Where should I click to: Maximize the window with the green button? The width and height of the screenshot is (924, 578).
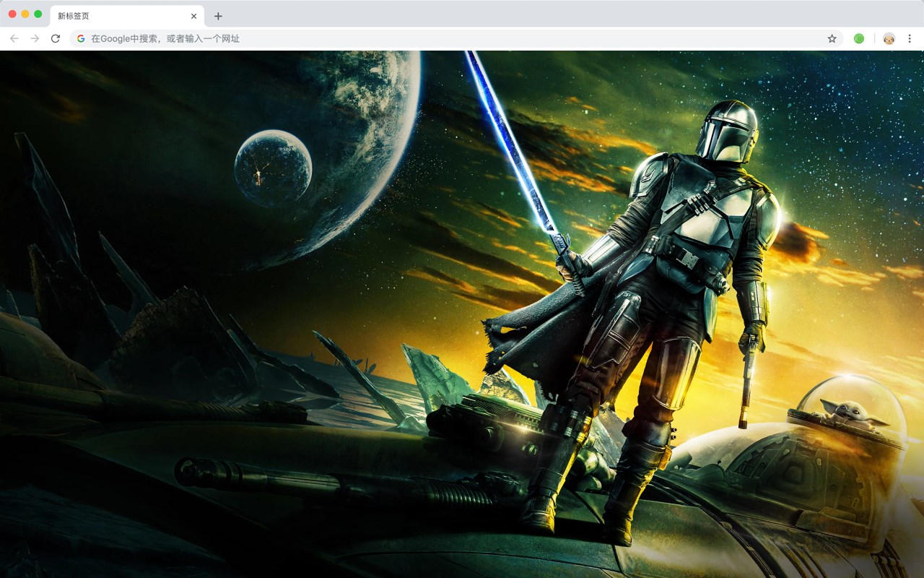[x=38, y=14]
